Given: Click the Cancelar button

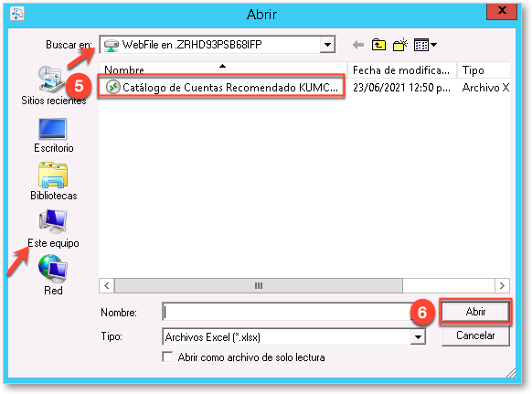Looking at the screenshot, I should tap(475, 335).
